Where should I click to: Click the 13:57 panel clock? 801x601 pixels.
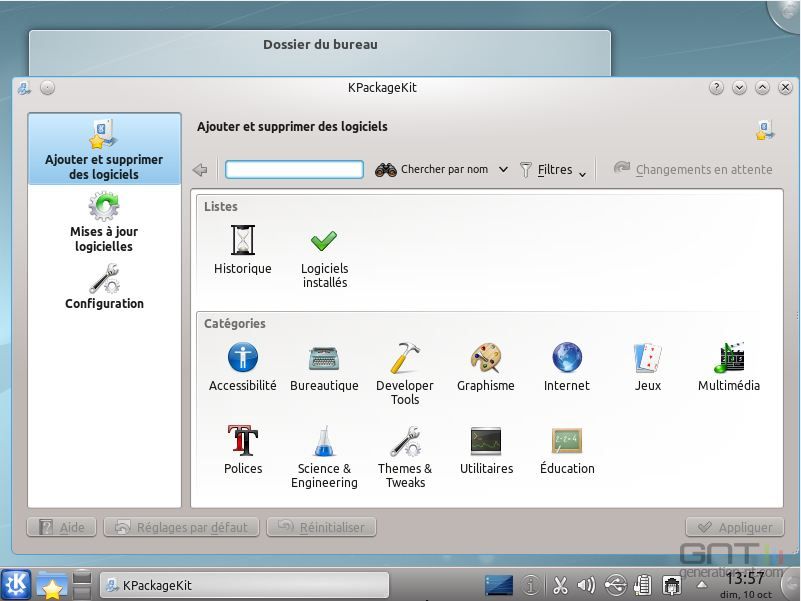point(745,580)
